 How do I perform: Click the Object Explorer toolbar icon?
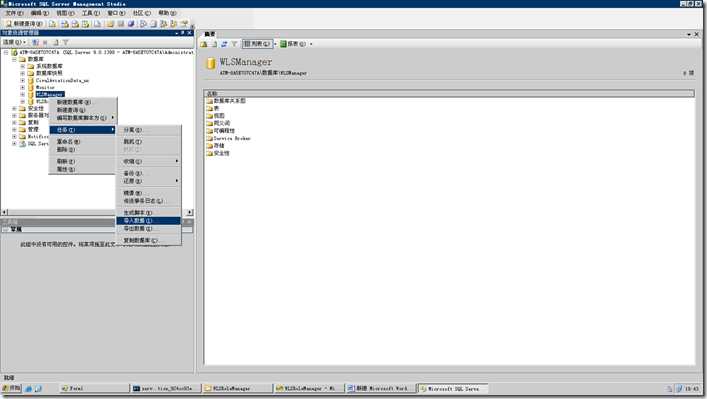164,24
